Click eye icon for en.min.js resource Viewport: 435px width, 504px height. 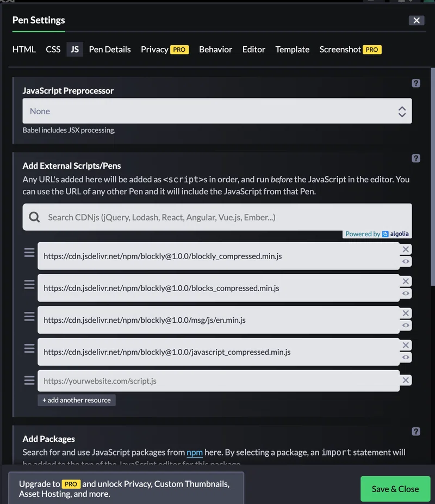point(406,325)
